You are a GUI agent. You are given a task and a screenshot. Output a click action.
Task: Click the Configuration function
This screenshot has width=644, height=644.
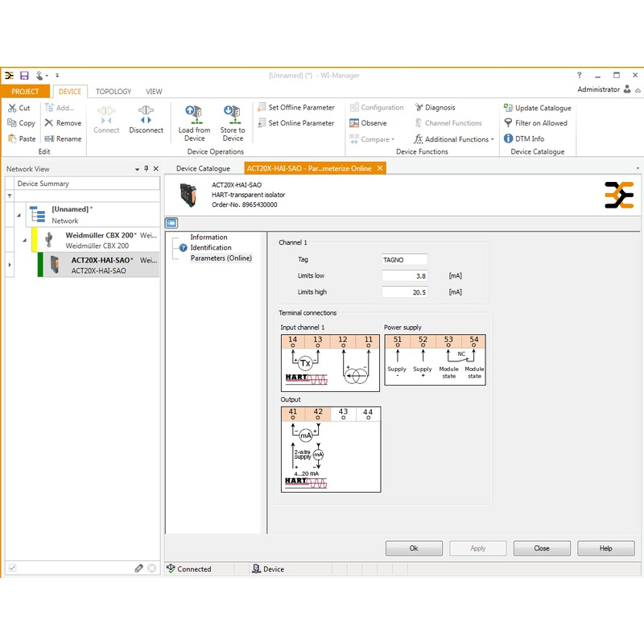click(377, 108)
